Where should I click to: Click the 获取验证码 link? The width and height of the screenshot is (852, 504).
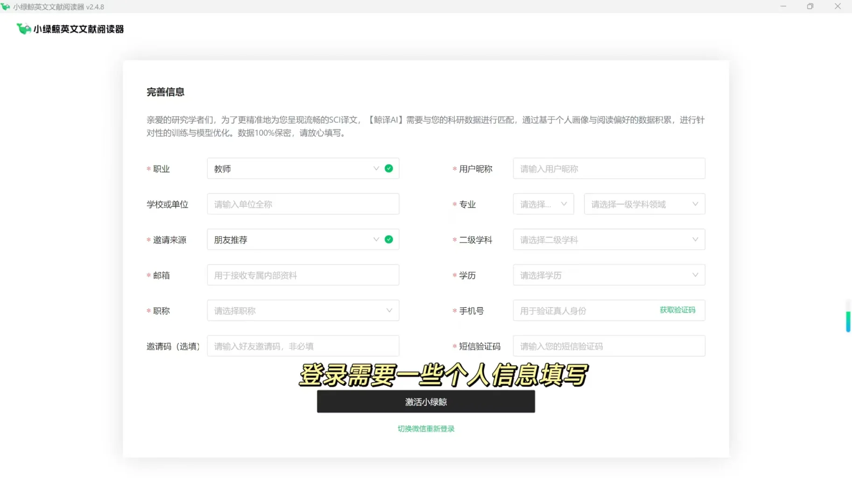pos(677,310)
